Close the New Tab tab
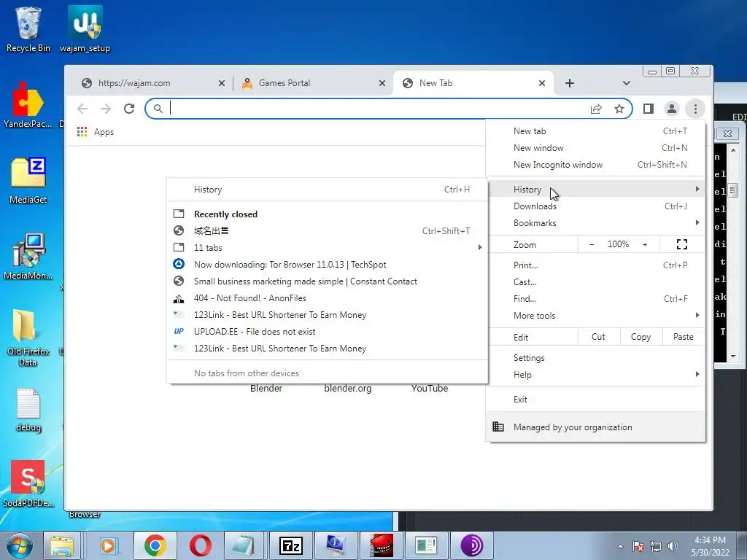Viewport: 747px width, 560px height. (x=542, y=83)
